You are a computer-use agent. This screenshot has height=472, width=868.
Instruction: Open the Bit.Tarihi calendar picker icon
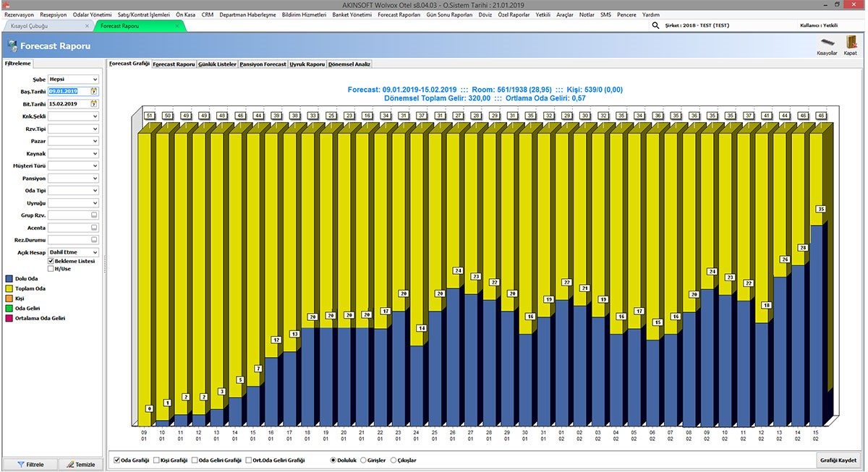(94, 104)
